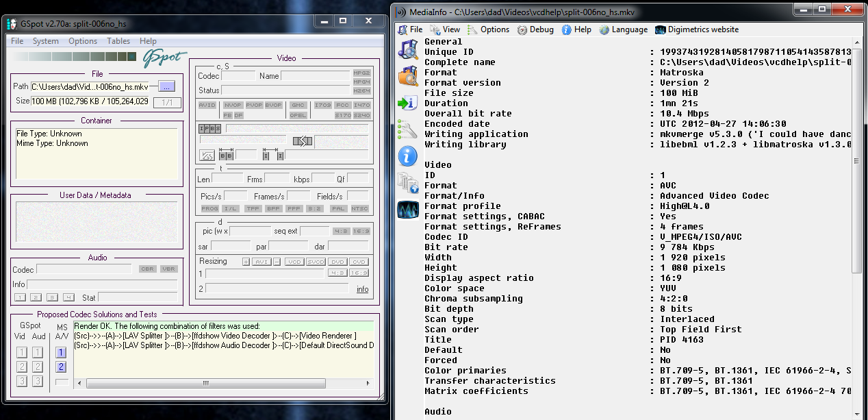Click the GSpot frame-swap arrows icon

[303, 141]
